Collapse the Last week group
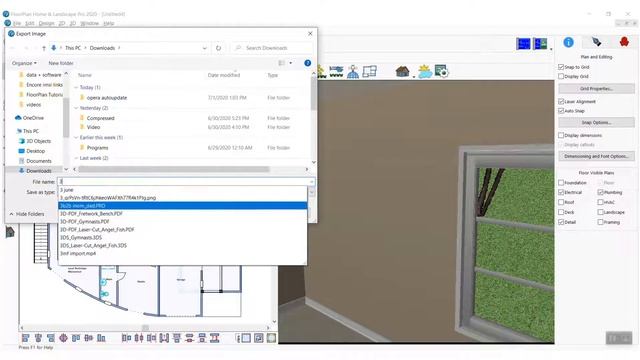This screenshot has height=360, width=640. coord(76,158)
